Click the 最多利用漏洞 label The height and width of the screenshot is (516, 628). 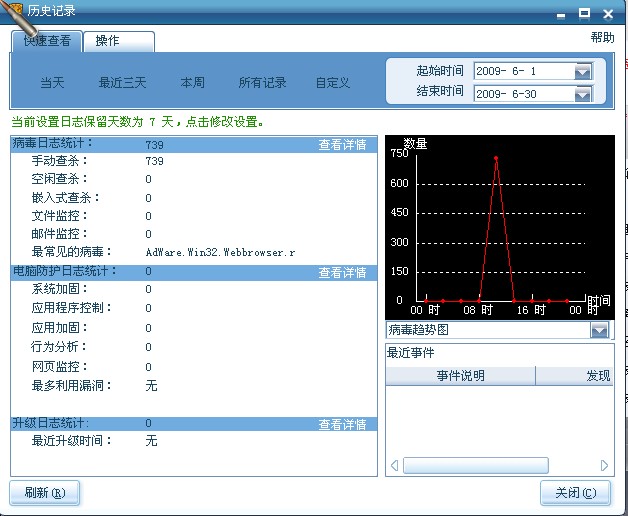72,385
